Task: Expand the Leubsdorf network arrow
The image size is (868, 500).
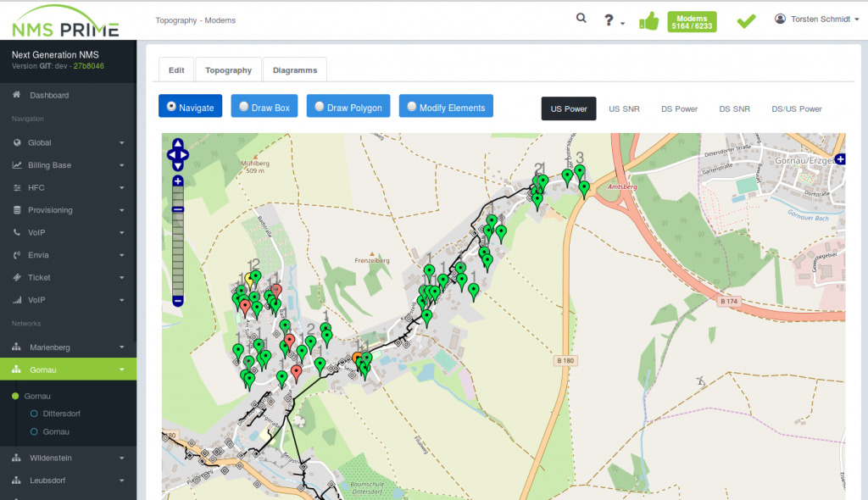Action: (122, 481)
